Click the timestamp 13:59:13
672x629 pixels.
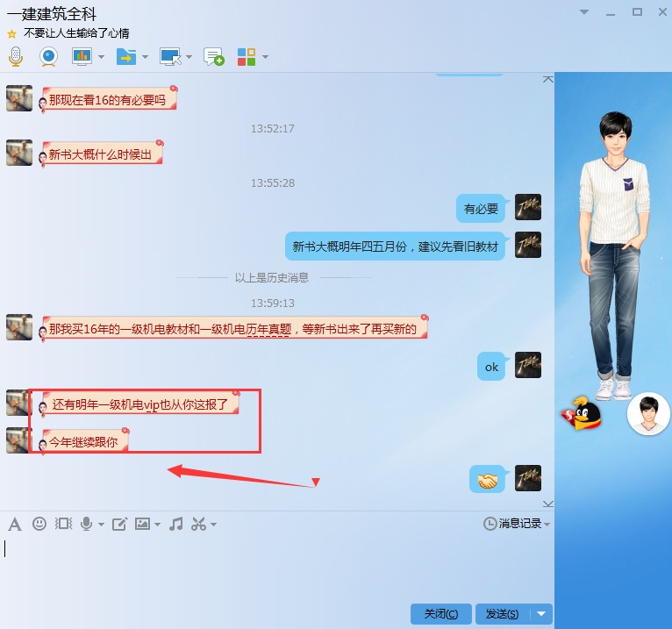click(273, 304)
